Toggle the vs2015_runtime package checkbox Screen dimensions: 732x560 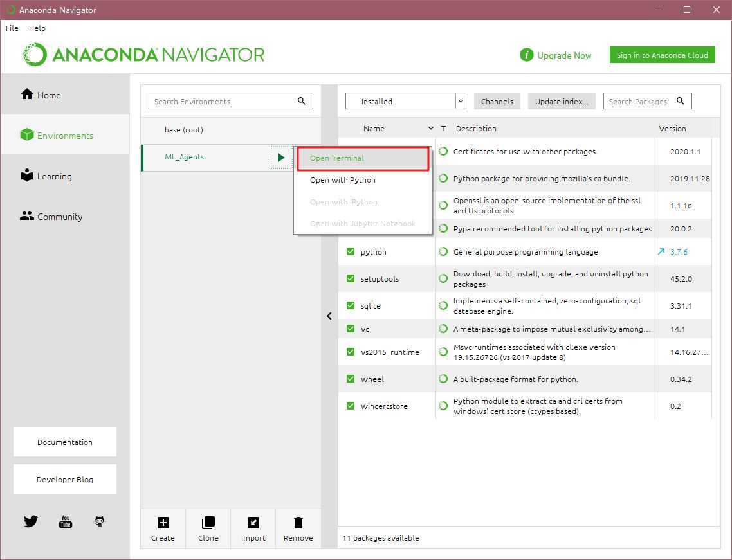pos(351,352)
